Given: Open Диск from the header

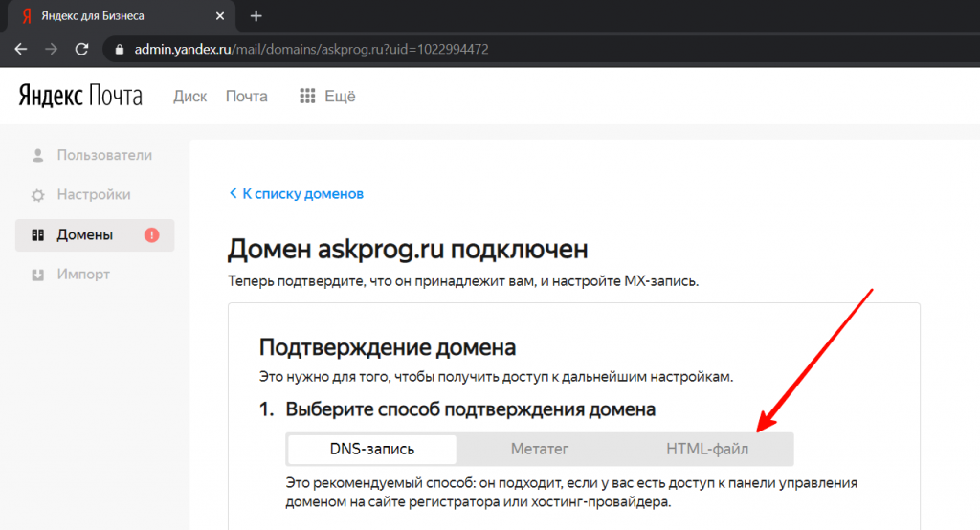Looking at the screenshot, I should [190, 97].
